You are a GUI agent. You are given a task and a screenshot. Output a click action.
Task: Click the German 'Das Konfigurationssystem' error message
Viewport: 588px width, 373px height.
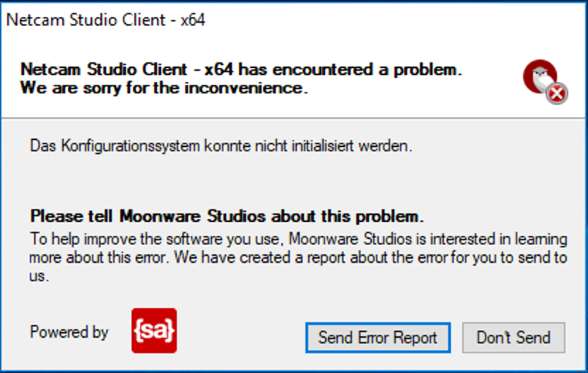click(221, 146)
